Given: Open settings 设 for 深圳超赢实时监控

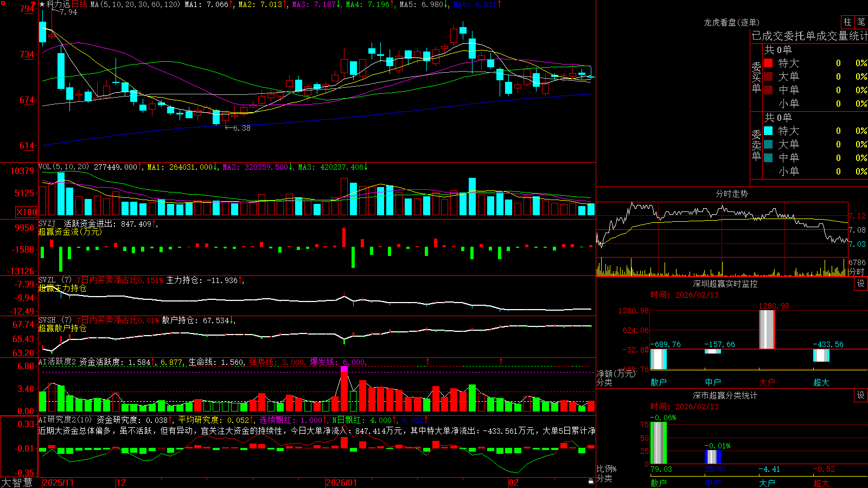Looking at the screenshot, I should click(861, 284).
